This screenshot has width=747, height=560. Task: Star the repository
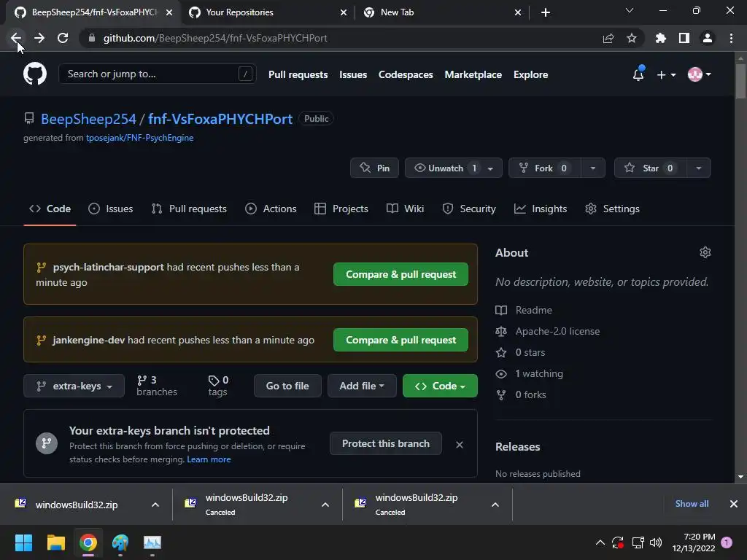point(651,168)
